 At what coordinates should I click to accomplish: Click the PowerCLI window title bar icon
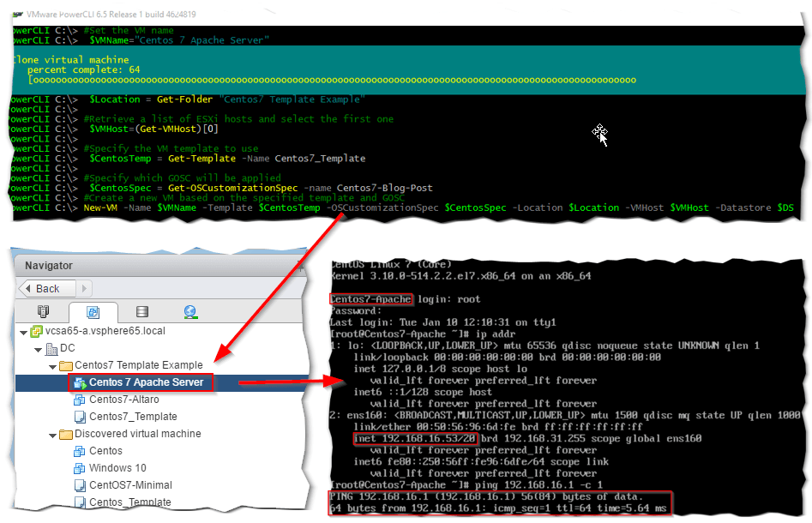(18, 15)
